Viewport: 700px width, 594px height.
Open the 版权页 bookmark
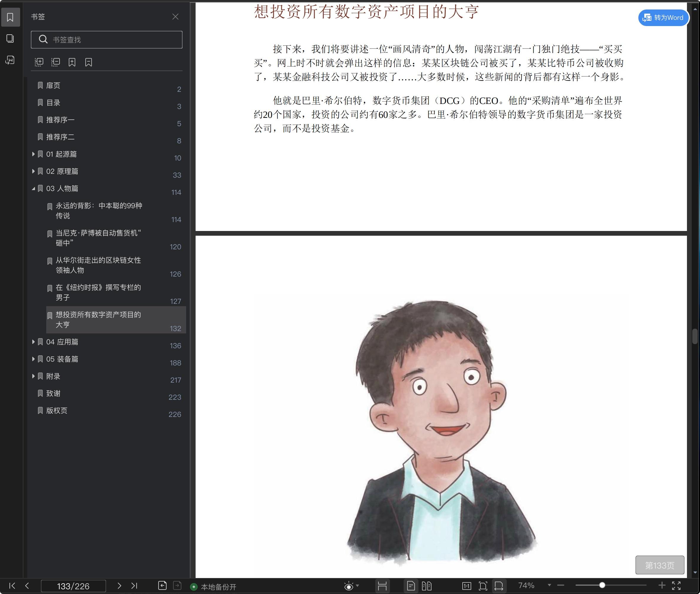[x=57, y=411]
